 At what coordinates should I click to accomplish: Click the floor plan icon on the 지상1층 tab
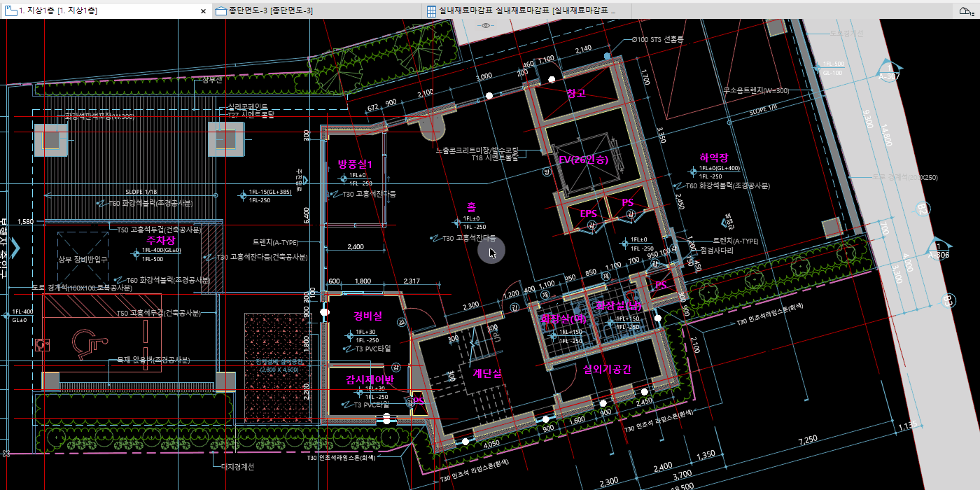[10, 11]
